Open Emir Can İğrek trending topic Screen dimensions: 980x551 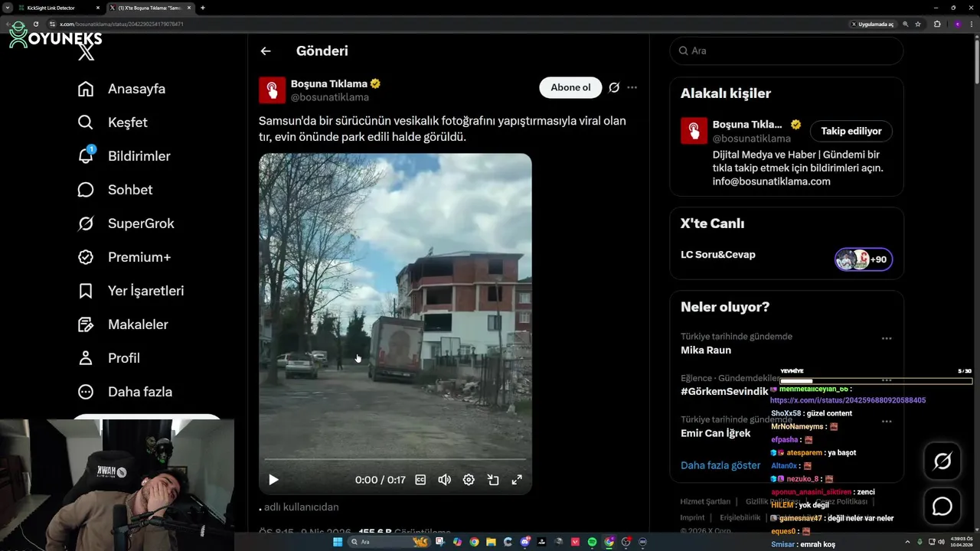(716, 433)
